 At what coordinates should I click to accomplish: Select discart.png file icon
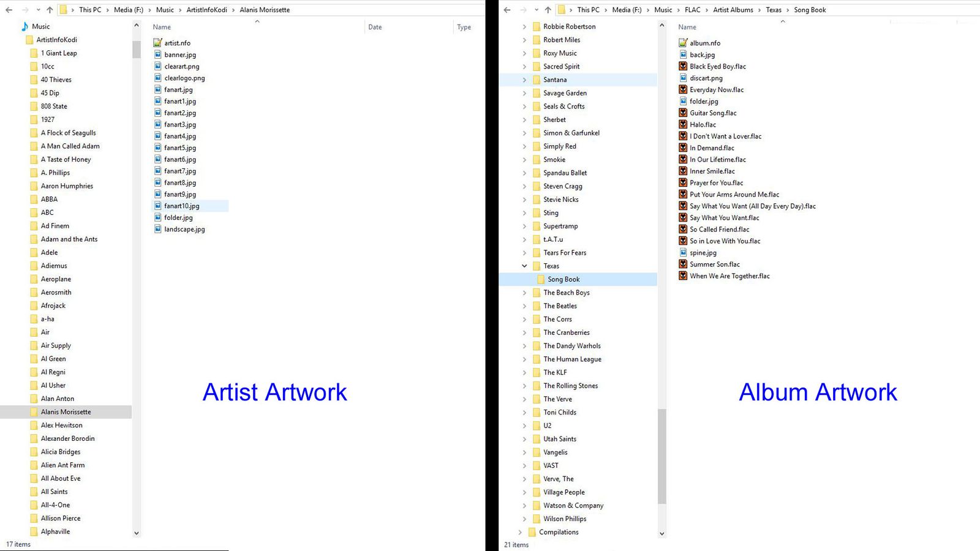coord(683,78)
